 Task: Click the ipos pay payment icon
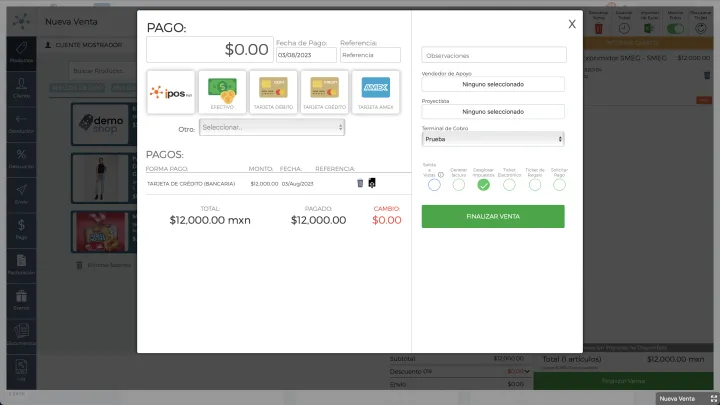(170, 92)
